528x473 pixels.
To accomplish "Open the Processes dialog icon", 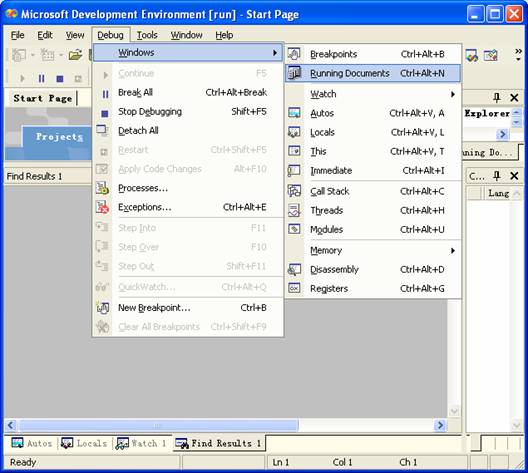I will (102, 188).
